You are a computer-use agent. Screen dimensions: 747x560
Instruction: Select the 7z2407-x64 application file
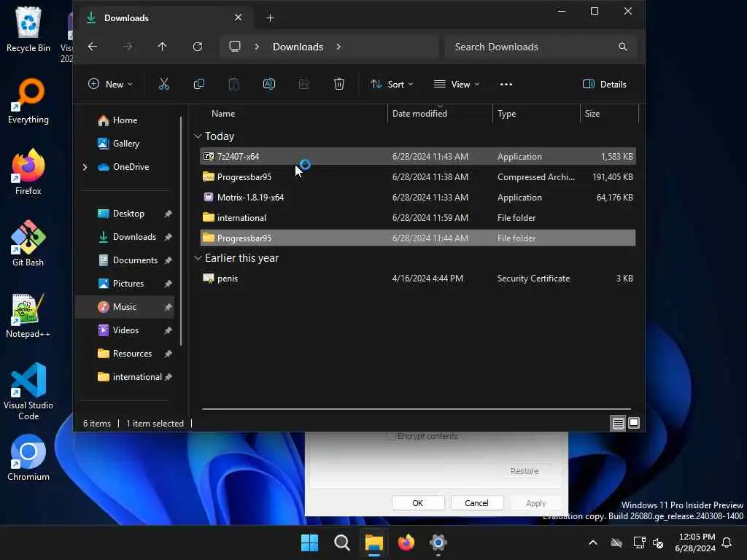[418, 157]
